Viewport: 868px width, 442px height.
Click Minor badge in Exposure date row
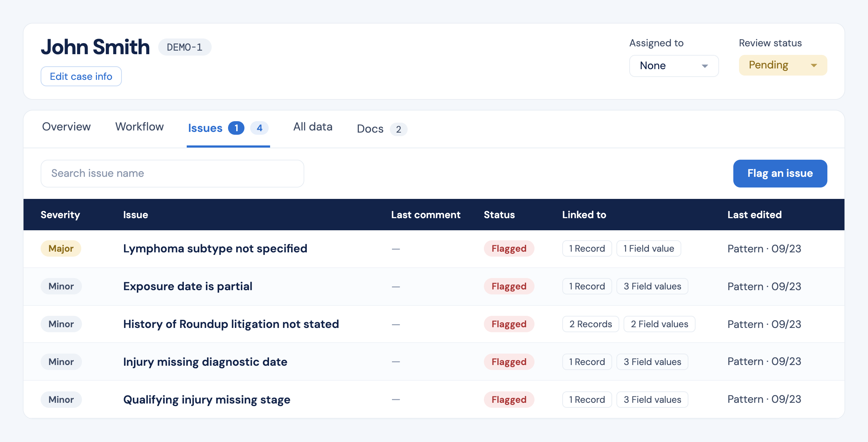point(61,286)
